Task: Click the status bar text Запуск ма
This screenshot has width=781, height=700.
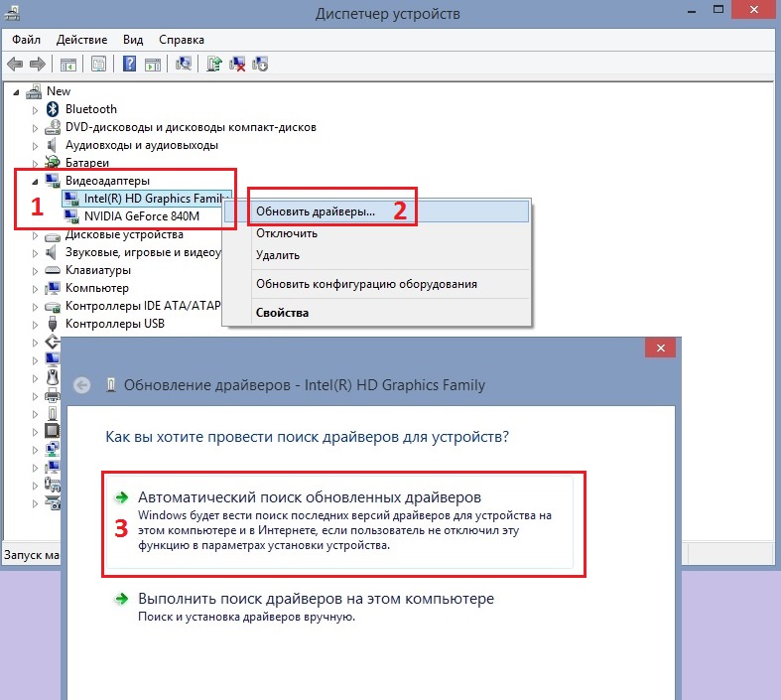Action: (x=31, y=555)
